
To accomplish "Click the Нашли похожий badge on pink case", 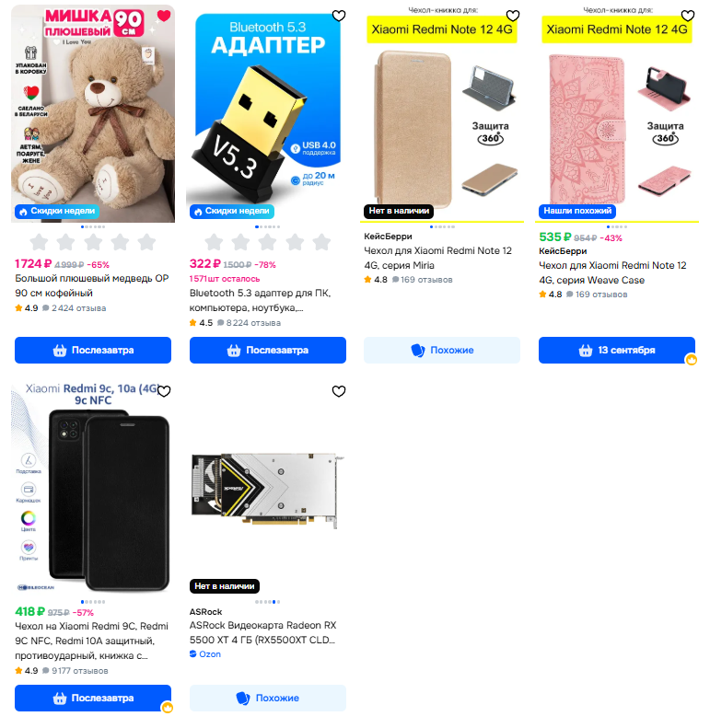I will point(577,212).
